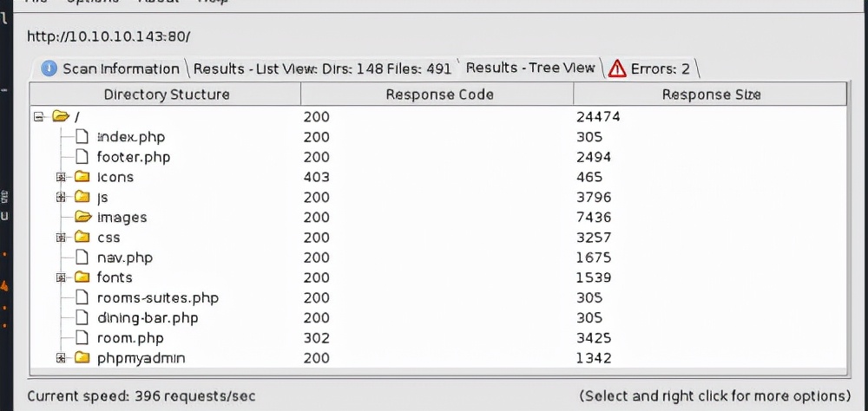
Task: Select the fonts directory row
Action: (437, 277)
